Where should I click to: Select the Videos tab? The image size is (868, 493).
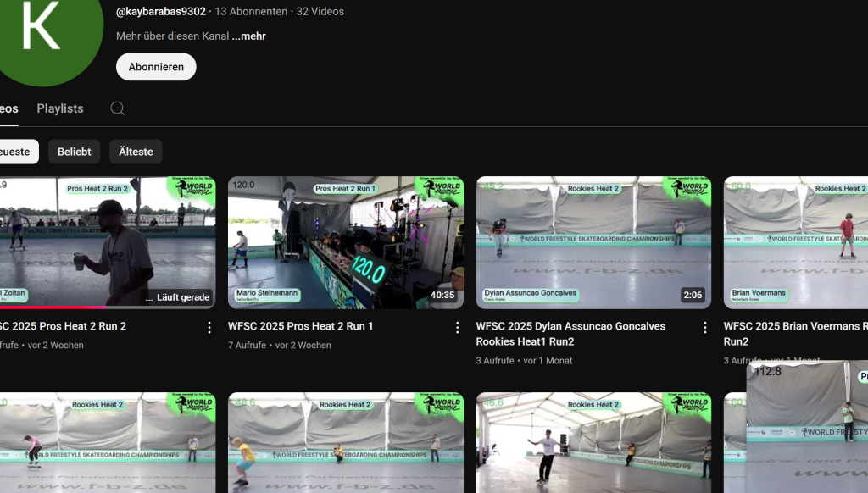point(7,108)
